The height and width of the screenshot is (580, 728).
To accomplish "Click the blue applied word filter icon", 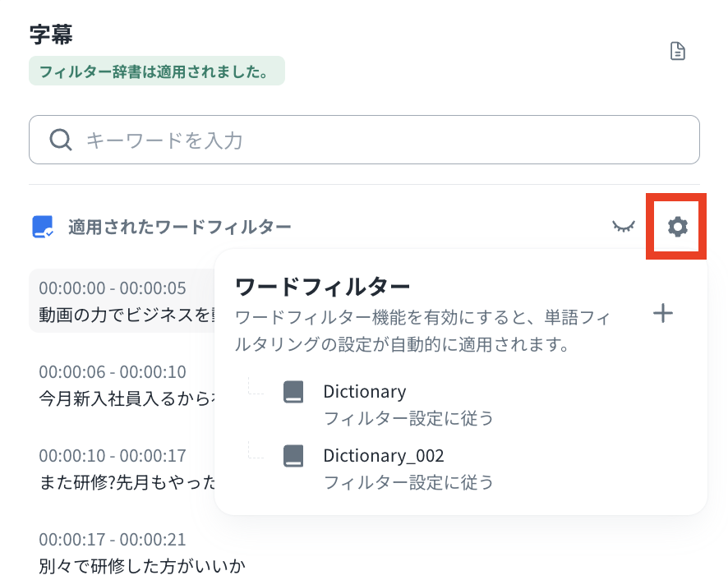I will tap(42, 227).
